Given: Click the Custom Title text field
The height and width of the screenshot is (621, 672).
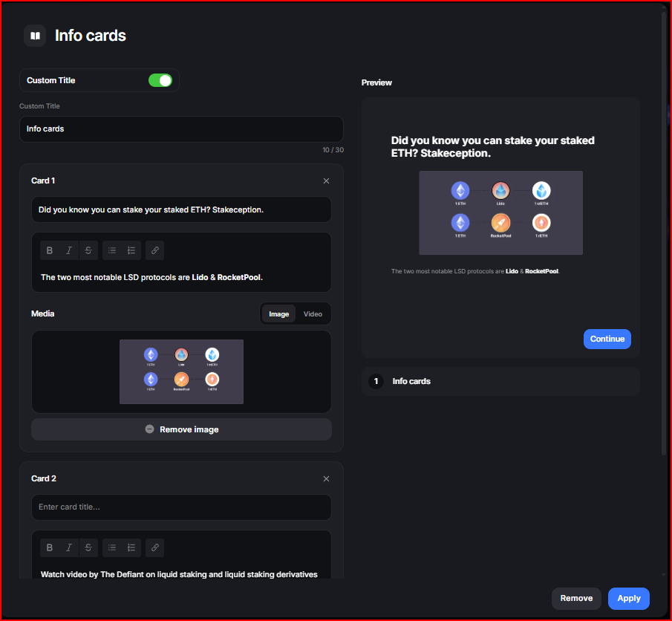Looking at the screenshot, I should (181, 129).
